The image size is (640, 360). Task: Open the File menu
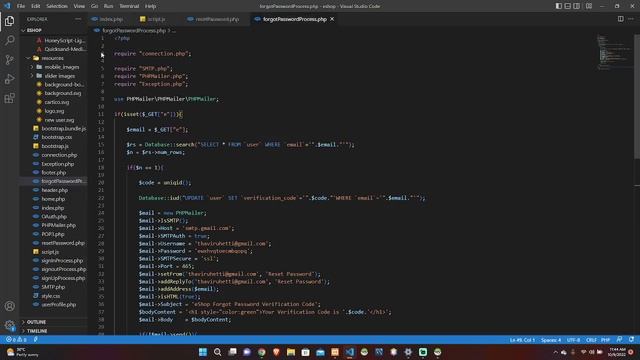(x=21, y=6)
